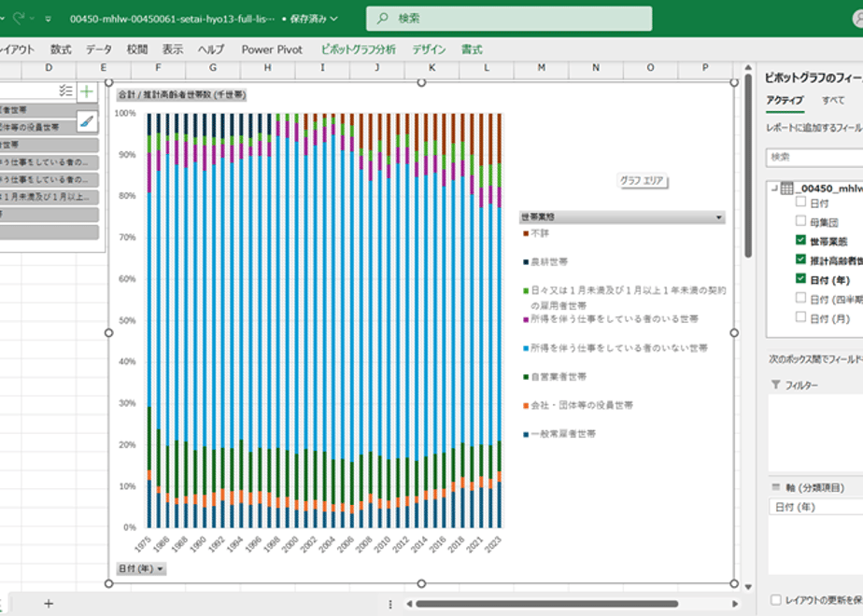This screenshot has height=616, width=863.
Task: Click the 2023 label on the chart axis
Action: tap(492, 543)
